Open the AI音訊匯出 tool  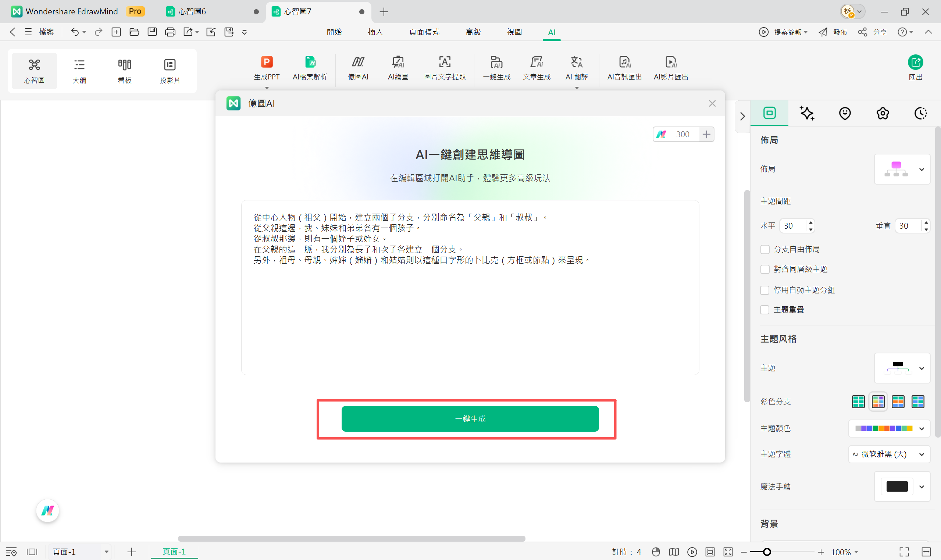point(624,68)
